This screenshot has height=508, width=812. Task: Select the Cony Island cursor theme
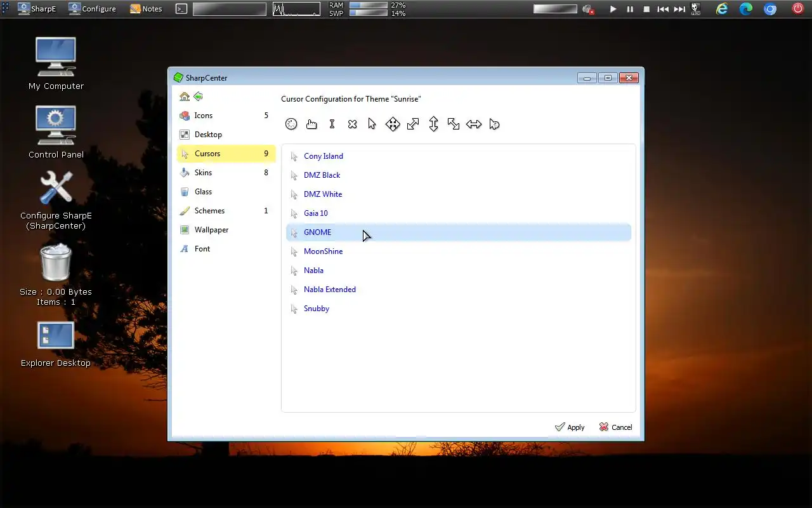(x=459, y=156)
